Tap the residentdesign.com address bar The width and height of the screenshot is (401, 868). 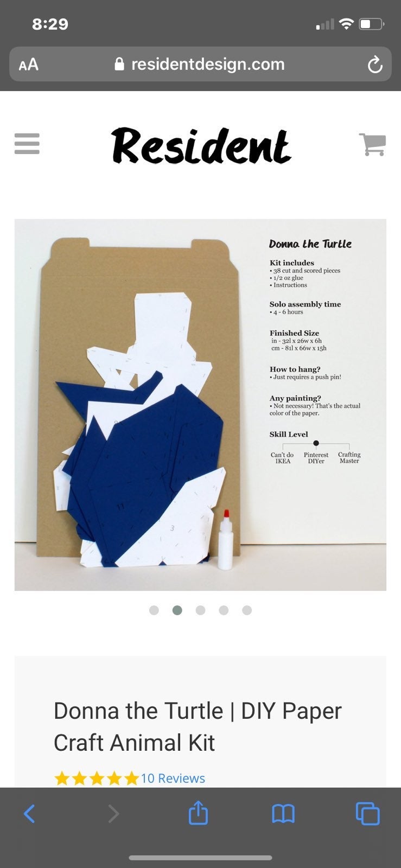pyautogui.click(x=200, y=65)
